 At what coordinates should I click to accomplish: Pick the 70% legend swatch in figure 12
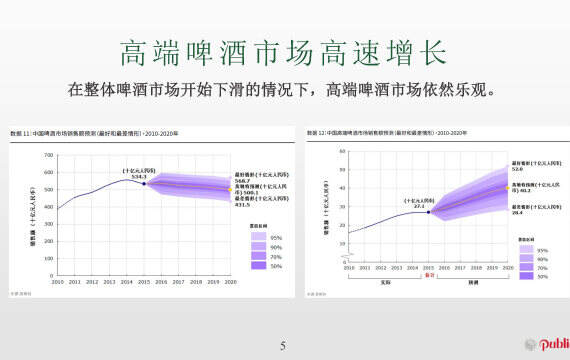pyautogui.click(x=526, y=267)
